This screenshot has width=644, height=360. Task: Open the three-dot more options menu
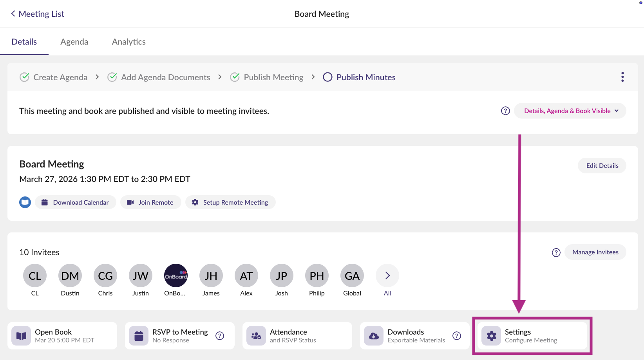pos(622,77)
